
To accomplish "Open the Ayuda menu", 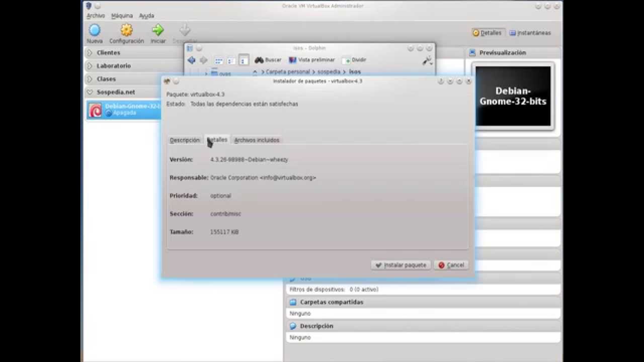I will point(146,16).
